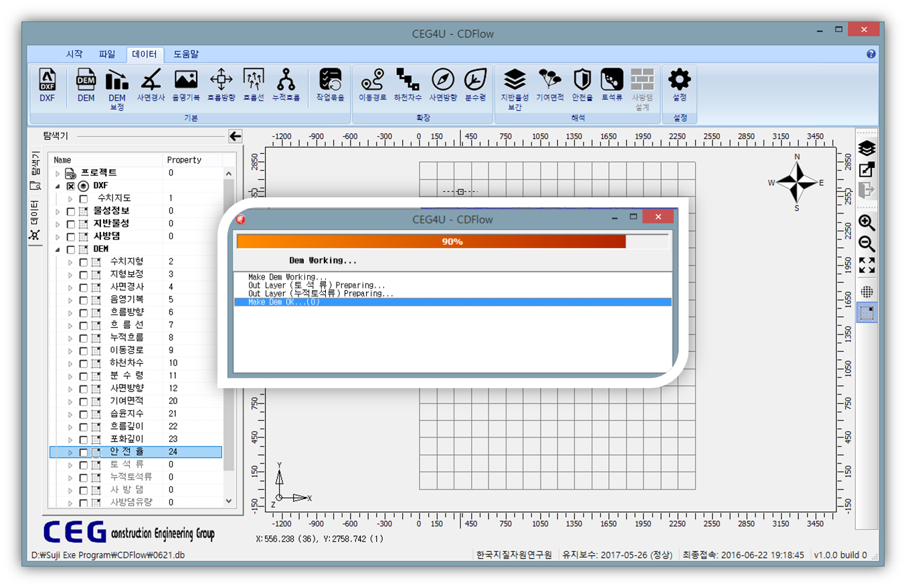Check the DEM group checkbox
The width and height of the screenshot is (906, 588).
[71, 250]
